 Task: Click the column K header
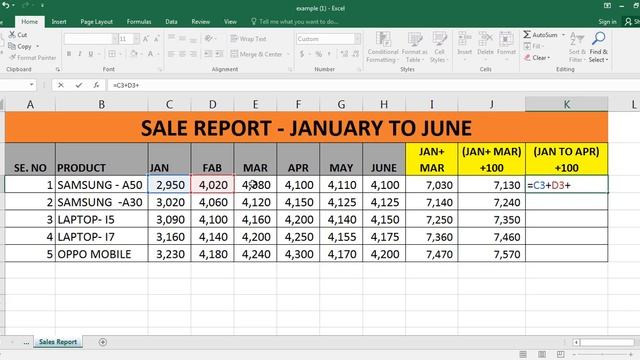click(x=567, y=104)
